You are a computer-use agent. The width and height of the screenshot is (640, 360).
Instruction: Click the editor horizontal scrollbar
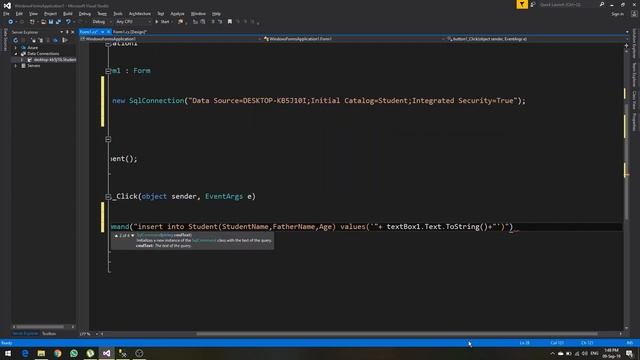pyautogui.click(x=397, y=334)
